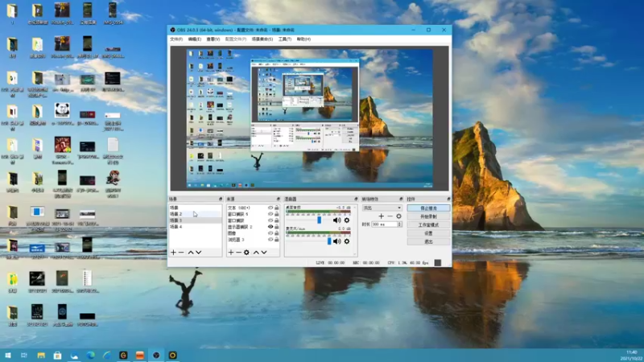The width and height of the screenshot is (644, 362).
Task: Open the 帮助(H) menu
Action: (303, 39)
